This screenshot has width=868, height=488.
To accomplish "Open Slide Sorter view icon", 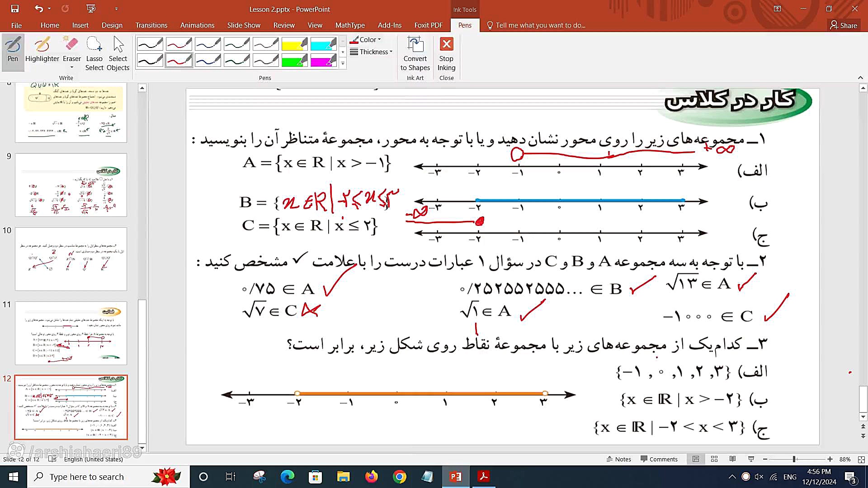I will click(x=714, y=459).
